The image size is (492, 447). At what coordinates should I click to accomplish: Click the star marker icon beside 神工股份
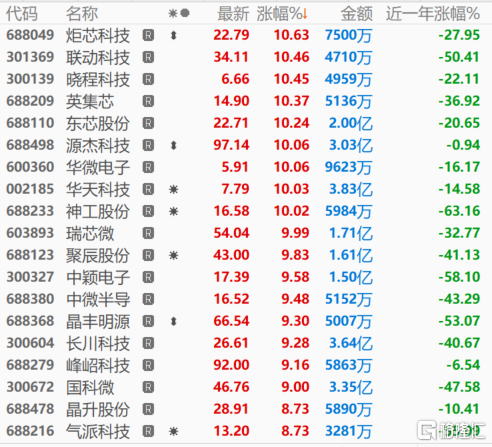tap(173, 211)
